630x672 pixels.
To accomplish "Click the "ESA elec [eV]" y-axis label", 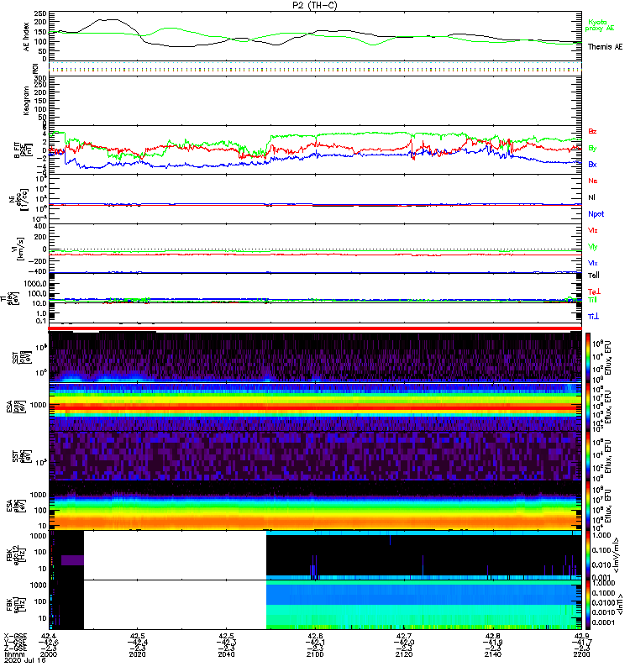I will click(x=15, y=506).
